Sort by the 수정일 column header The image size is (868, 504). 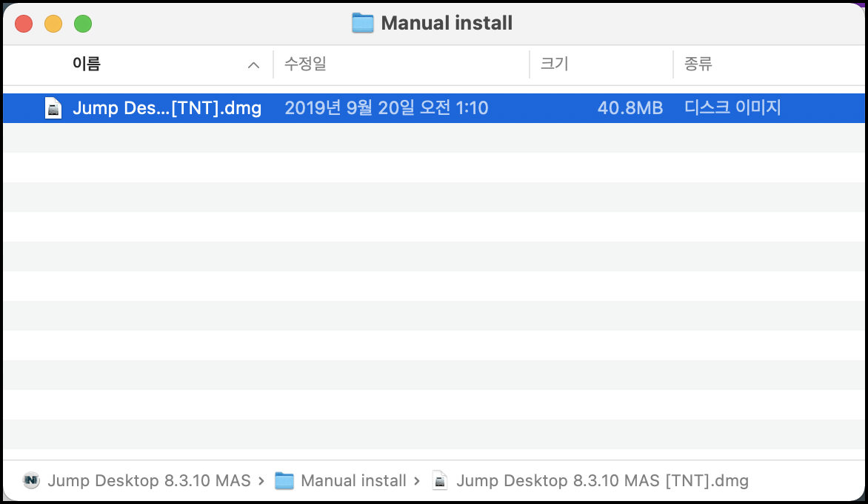pyautogui.click(x=305, y=64)
